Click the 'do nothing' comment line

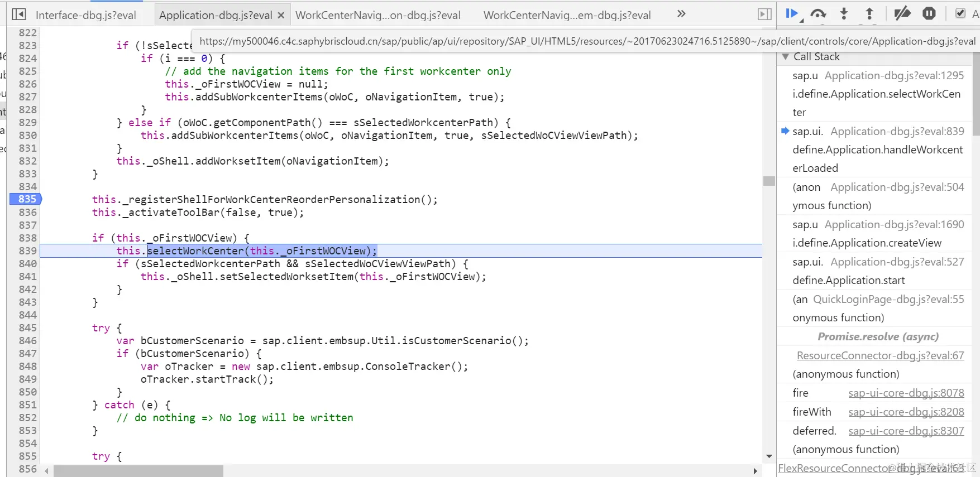pos(235,417)
